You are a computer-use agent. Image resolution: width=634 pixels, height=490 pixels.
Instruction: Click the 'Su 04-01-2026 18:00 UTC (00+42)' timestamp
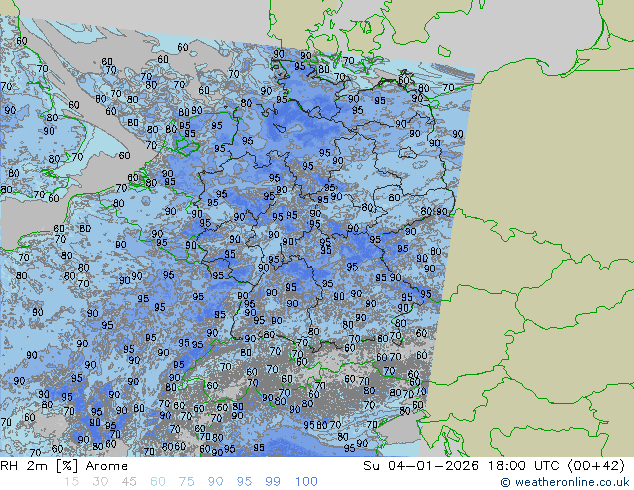coord(494,466)
